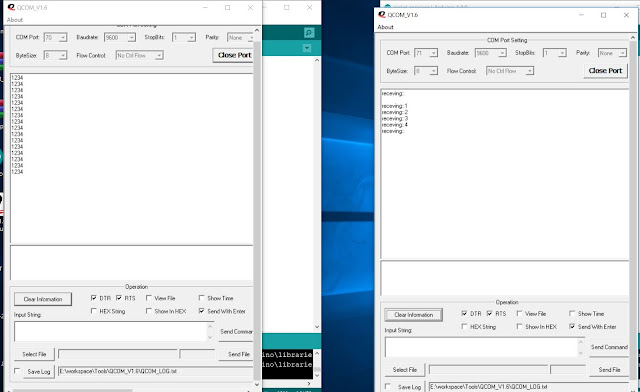This screenshot has height=392, width=640.
Task: Click Select File in right QCOM window
Action: coord(405,370)
